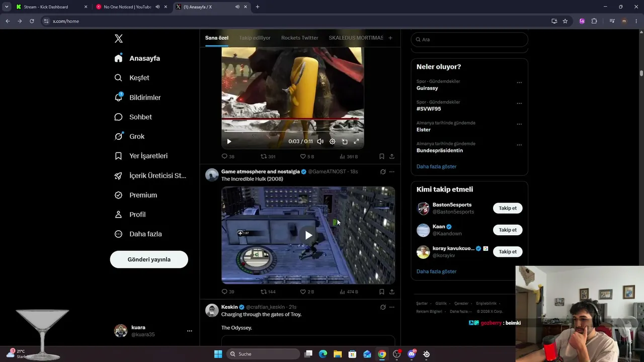This screenshot has width=644, height=362.
Task: Follow koray kavukcuoglu with Takip et
Action: click(x=508, y=251)
